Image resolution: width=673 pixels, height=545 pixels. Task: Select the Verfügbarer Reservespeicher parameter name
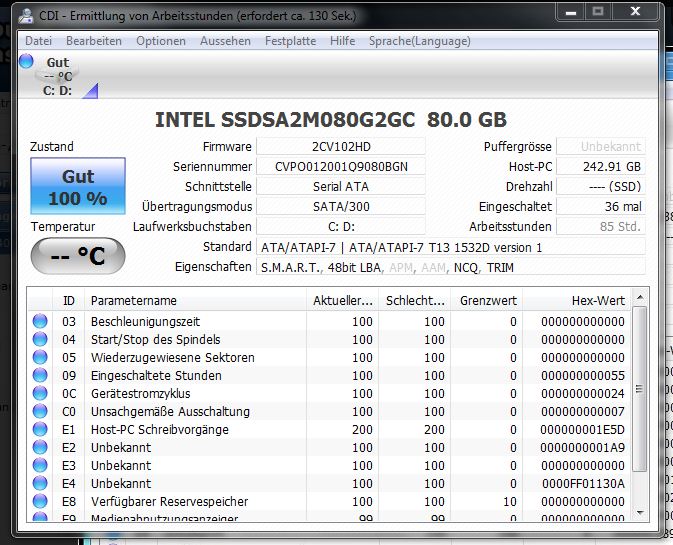pos(170,502)
